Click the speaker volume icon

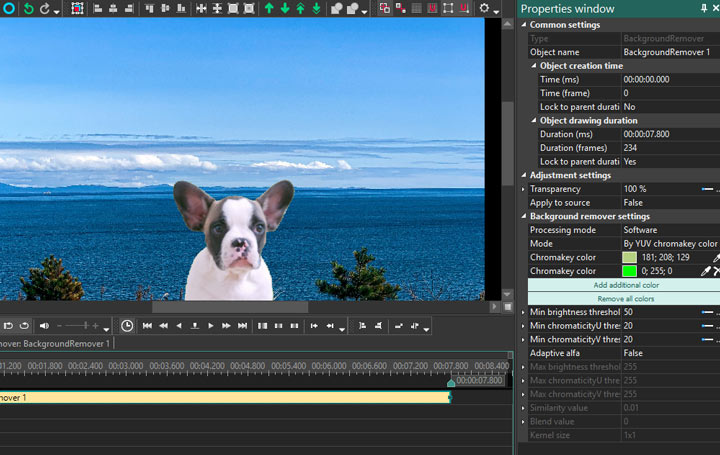click(x=45, y=326)
